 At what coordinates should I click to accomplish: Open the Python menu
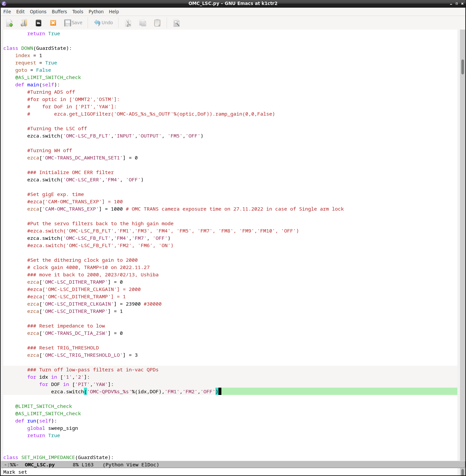(x=96, y=12)
